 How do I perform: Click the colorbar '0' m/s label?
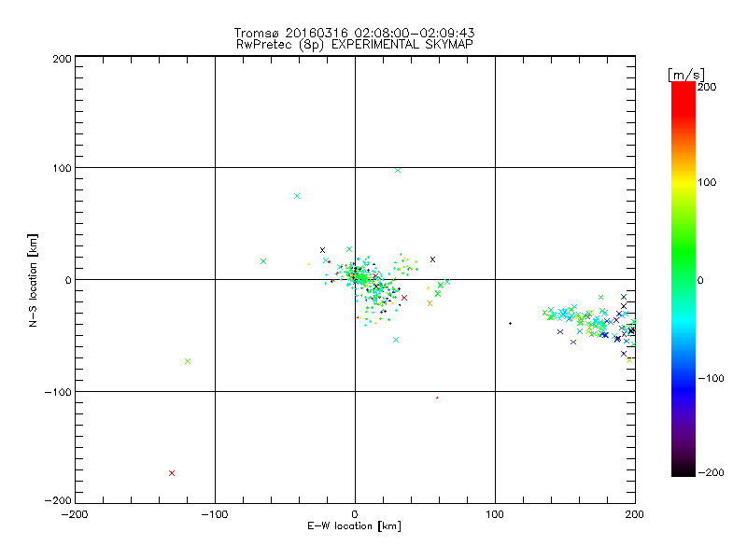point(700,280)
